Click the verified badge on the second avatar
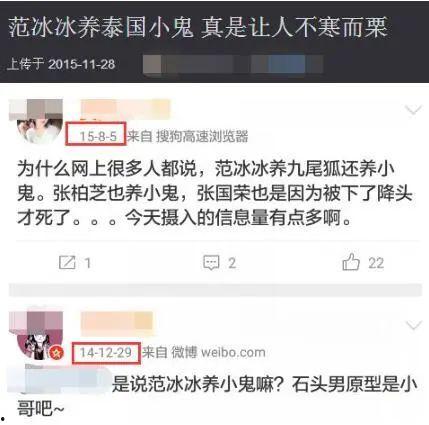The width and height of the screenshot is (429, 425). tap(56, 353)
